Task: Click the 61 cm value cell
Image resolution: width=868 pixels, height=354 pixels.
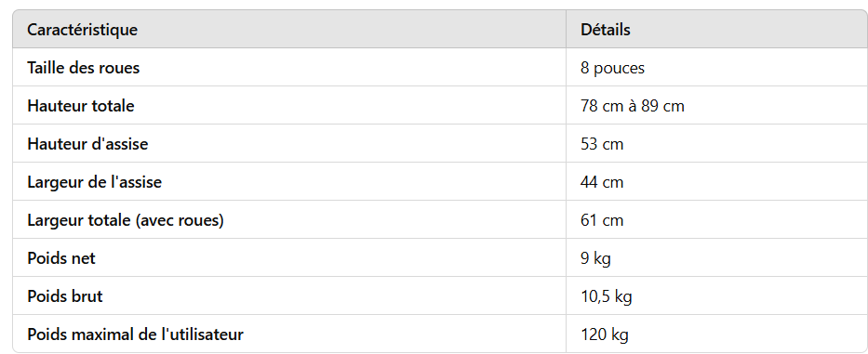Action: 602,220
